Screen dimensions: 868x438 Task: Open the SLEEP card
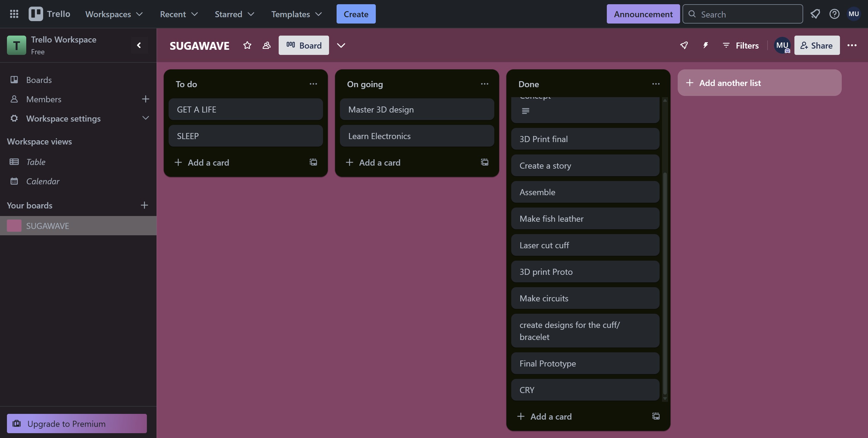246,136
